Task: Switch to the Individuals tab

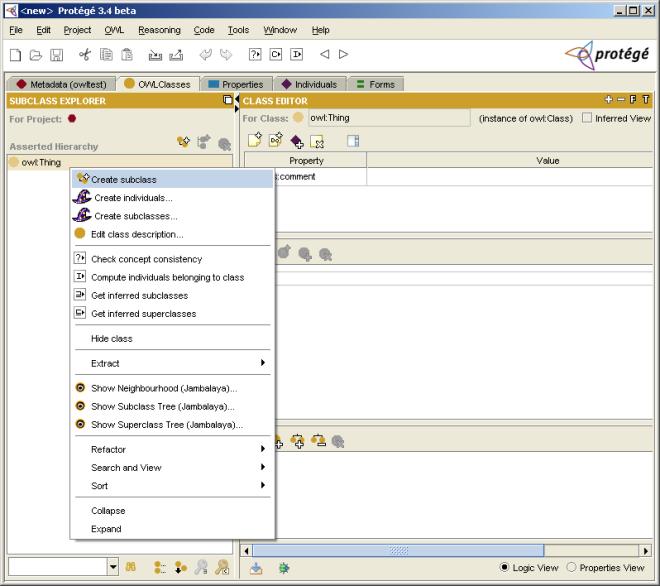Action: pyautogui.click(x=310, y=84)
